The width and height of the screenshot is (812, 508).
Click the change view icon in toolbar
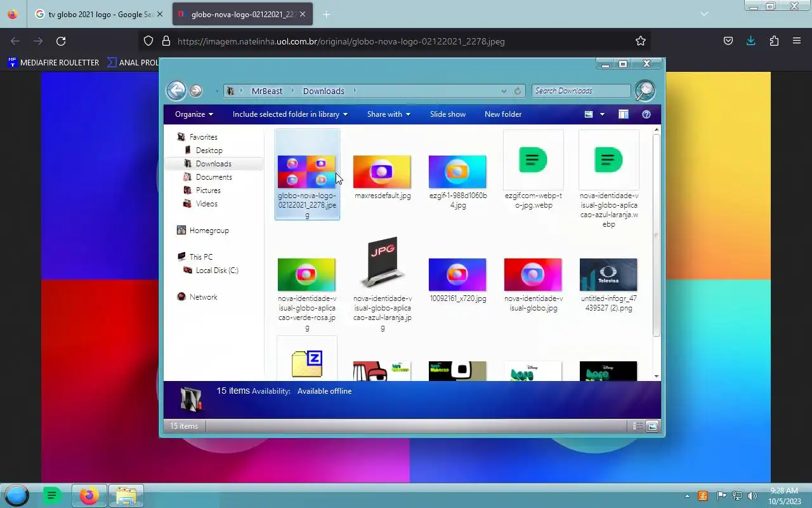click(x=589, y=114)
